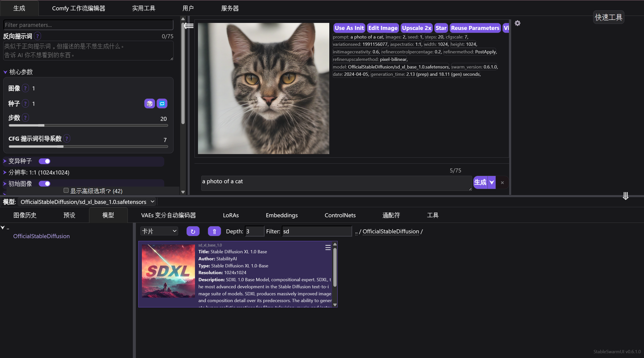Image resolution: width=644 pixels, height=358 pixels.
Task: Adjust the CFG 提示词引导系数 slider
Action: [x=88, y=146]
